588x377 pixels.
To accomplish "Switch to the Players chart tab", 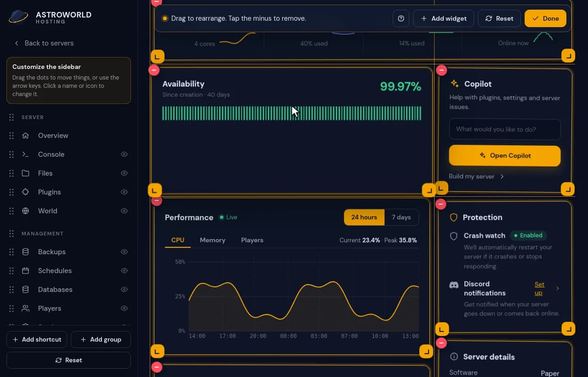I will pos(252,240).
